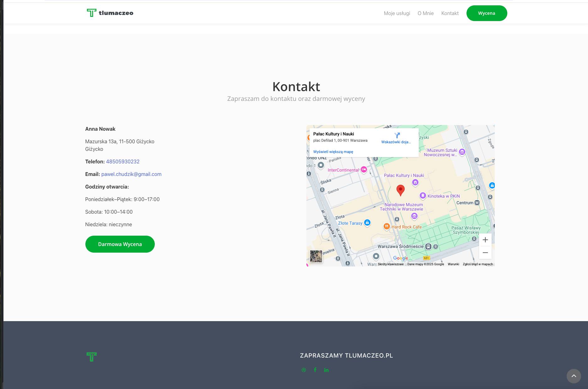588x389 pixels.
Task: Click the Centrum metro station icon
Action: [x=477, y=203]
